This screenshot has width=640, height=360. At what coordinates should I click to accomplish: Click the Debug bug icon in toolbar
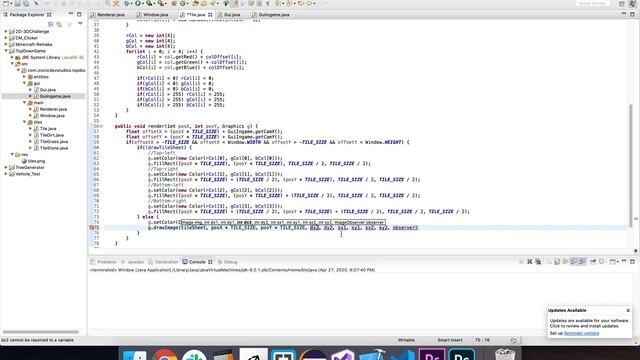(x=127, y=3)
